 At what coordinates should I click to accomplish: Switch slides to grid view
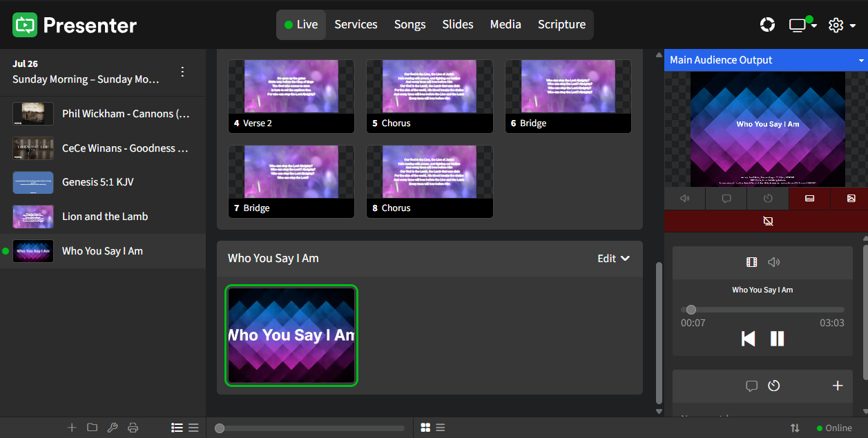point(426,428)
